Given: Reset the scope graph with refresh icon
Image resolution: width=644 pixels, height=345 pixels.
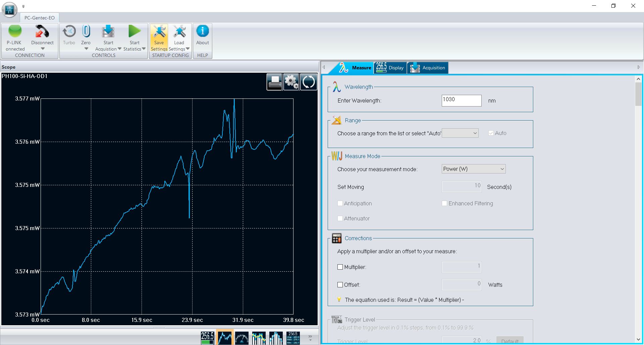Looking at the screenshot, I should (308, 82).
